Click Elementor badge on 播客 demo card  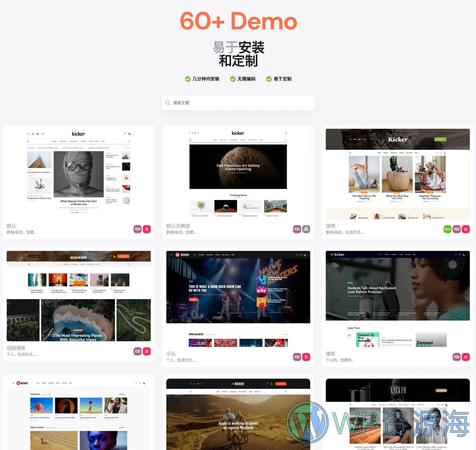tap(466, 357)
